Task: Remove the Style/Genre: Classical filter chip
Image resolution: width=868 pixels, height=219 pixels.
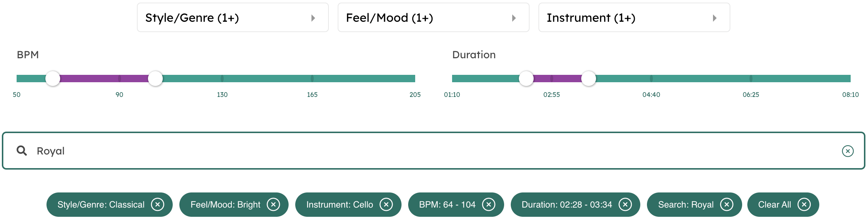Action: pos(158,205)
